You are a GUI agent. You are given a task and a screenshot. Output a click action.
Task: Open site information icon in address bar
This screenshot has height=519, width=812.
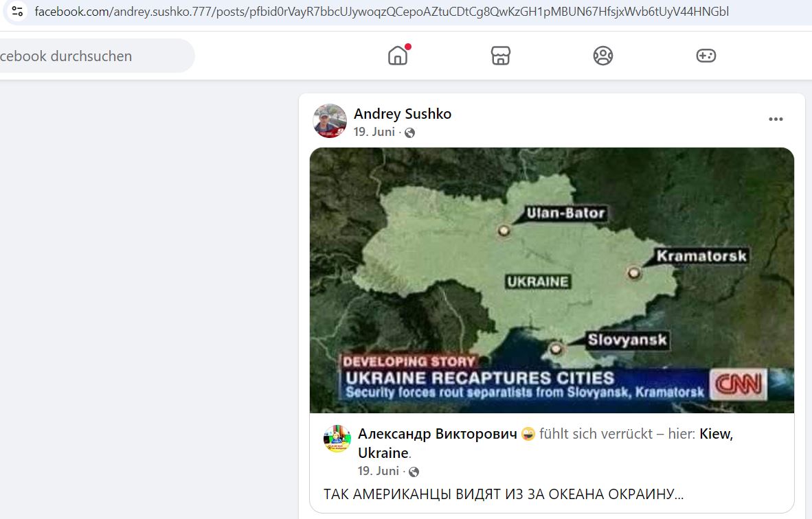(x=17, y=11)
